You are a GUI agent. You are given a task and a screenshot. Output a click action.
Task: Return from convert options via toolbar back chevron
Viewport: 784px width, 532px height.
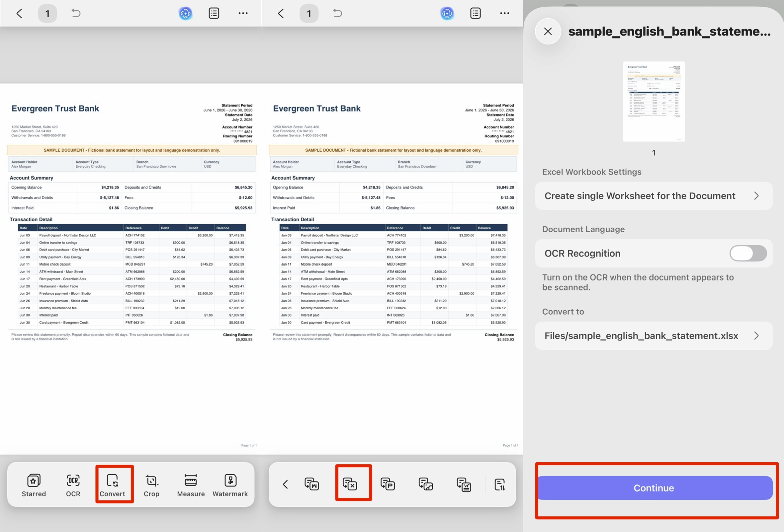285,484
